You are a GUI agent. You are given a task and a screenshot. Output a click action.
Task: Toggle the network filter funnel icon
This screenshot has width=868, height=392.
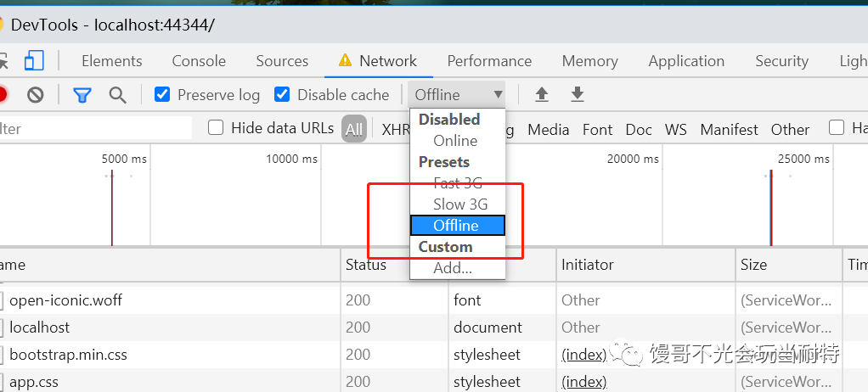coord(82,95)
